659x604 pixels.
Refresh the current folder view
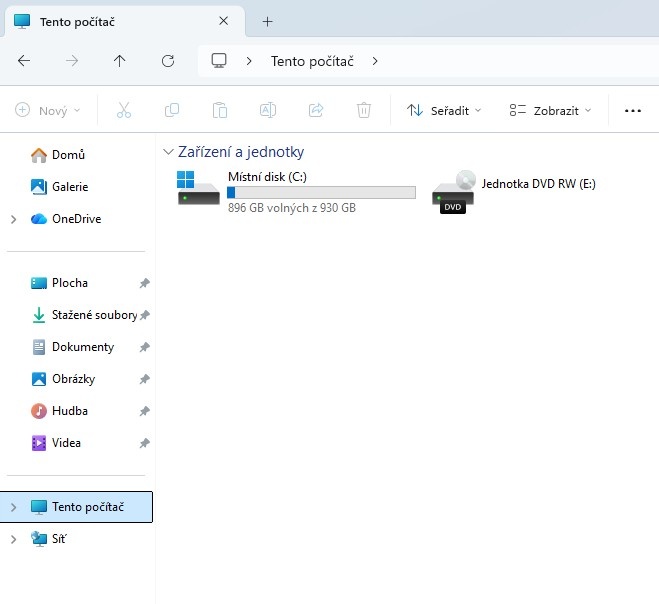pos(168,61)
